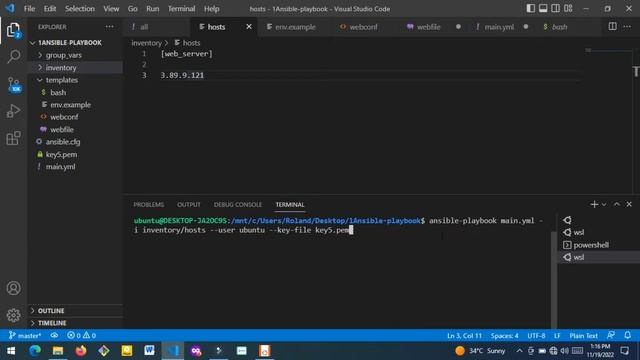Toggle primary sidebar layout icon
The image size is (640, 360).
[531, 9]
